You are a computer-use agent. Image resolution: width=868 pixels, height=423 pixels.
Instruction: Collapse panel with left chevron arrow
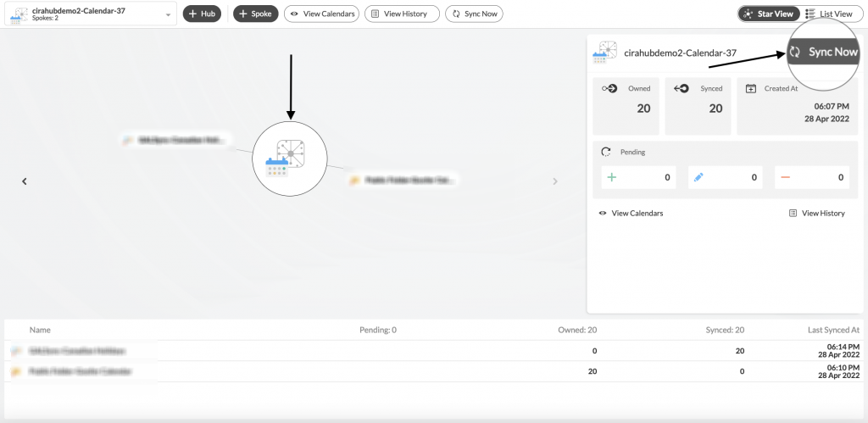[x=25, y=181]
